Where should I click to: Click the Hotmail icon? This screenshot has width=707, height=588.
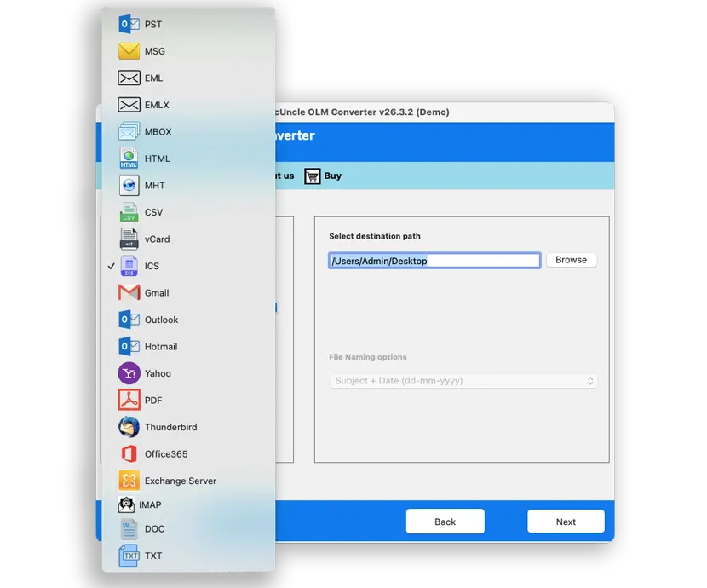point(129,346)
